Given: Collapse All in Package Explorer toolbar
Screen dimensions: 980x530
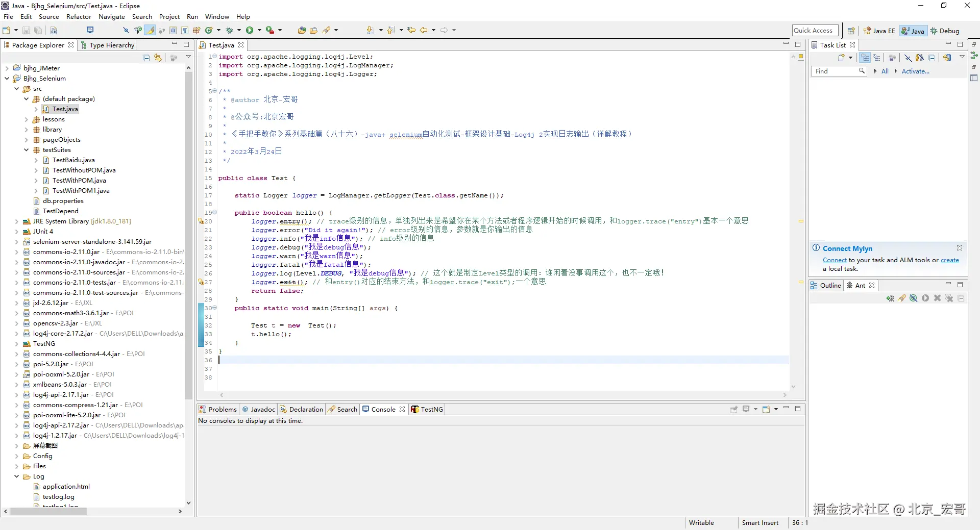Looking at the screenshot, I should (x=146, y=58).
